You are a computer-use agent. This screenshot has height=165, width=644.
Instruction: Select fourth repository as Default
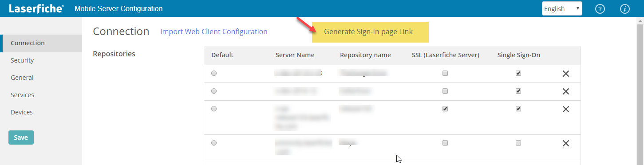(214, 143)
